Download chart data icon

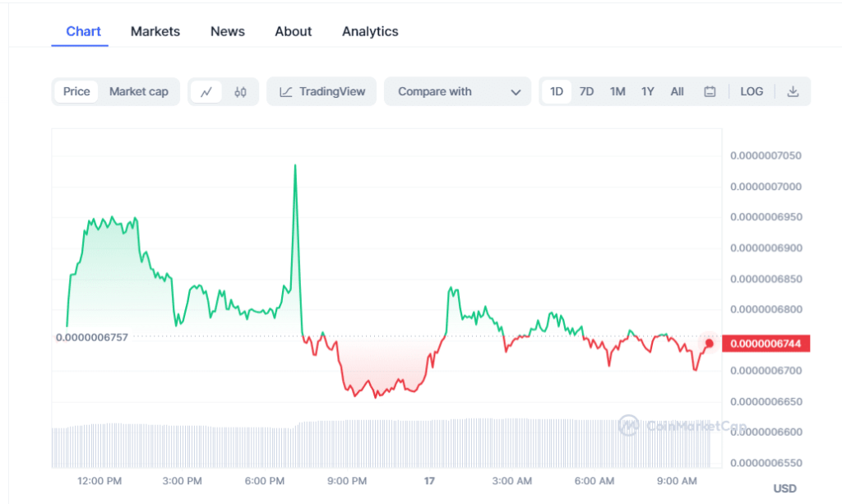click(x=793, y=92)
